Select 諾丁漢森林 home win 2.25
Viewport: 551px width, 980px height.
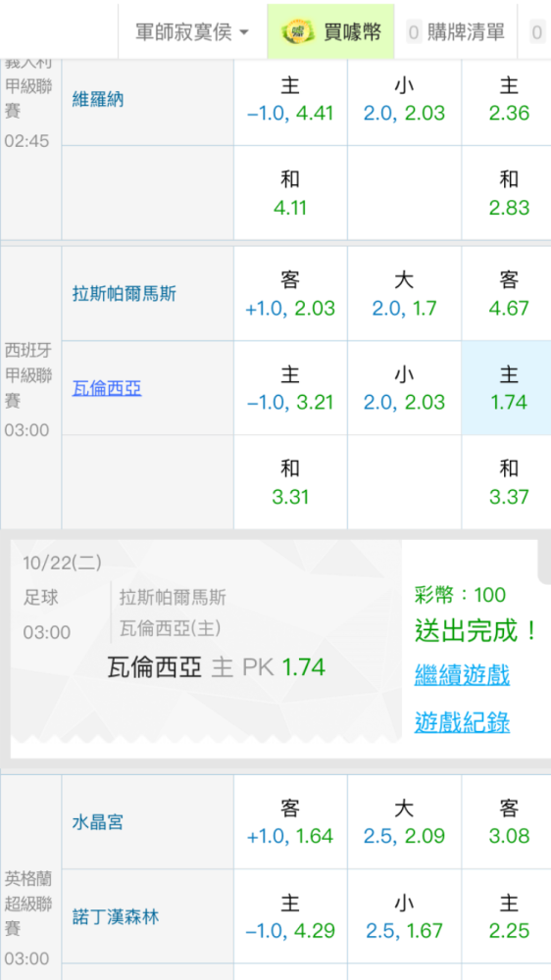[507, 916]
